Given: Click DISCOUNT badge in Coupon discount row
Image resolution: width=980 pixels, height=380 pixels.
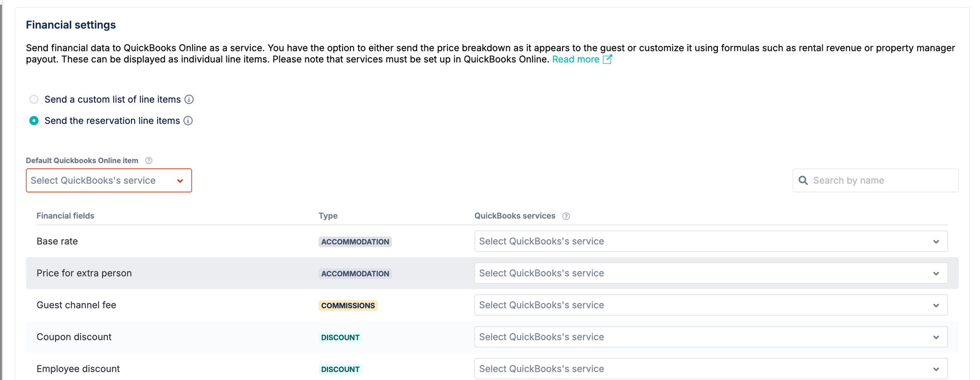Looking at the screenshot, I should pos(341,337).
